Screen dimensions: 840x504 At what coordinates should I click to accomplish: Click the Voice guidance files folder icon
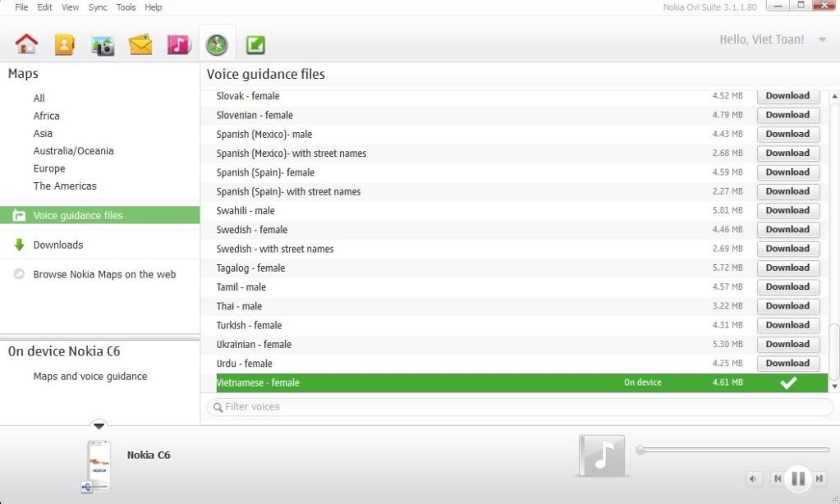click(19, 215)
